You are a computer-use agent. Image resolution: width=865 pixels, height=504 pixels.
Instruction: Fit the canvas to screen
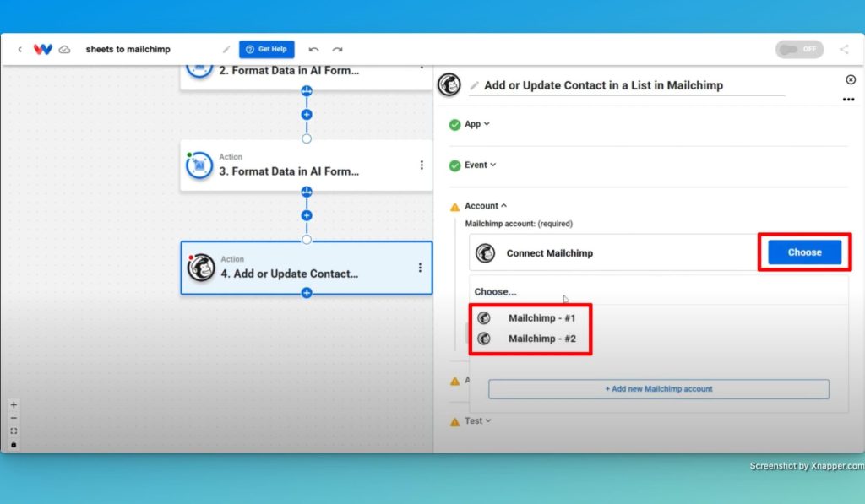[x=14, y=431]
